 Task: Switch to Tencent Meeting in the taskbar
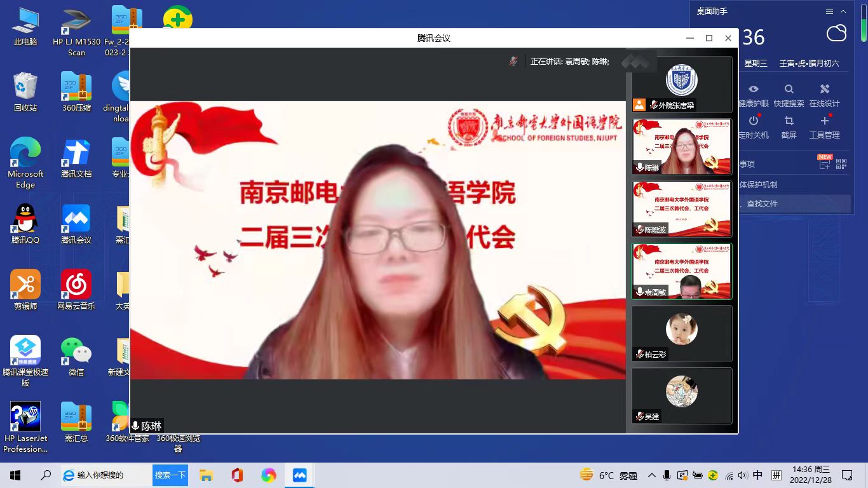click(x=299, y=475)
